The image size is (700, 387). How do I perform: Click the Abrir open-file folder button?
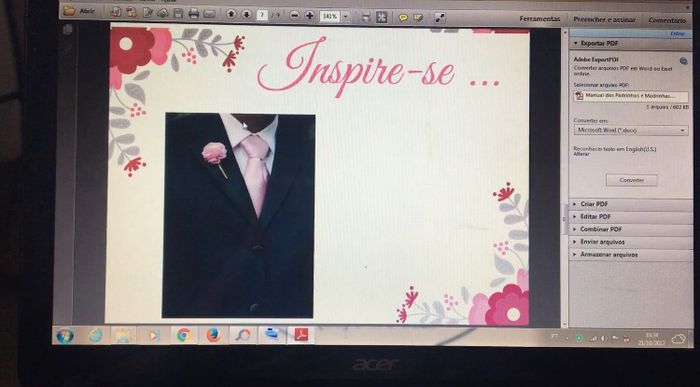[x=79, y=11]
